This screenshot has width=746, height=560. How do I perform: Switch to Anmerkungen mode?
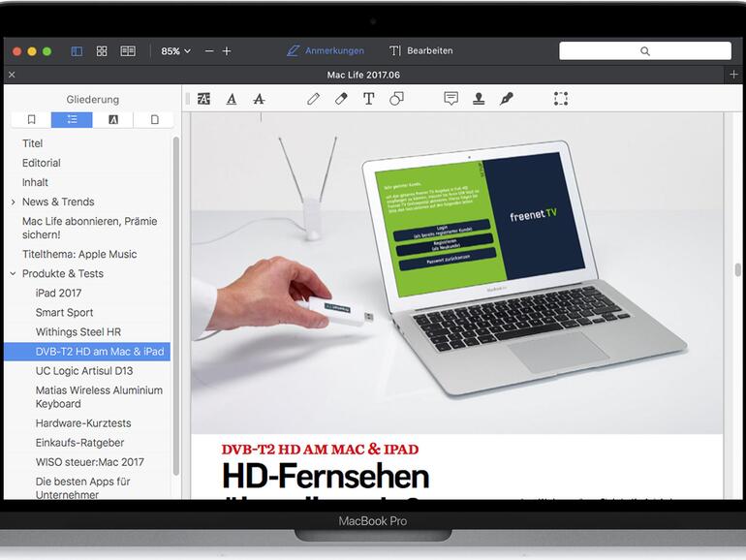pos(326,50)
